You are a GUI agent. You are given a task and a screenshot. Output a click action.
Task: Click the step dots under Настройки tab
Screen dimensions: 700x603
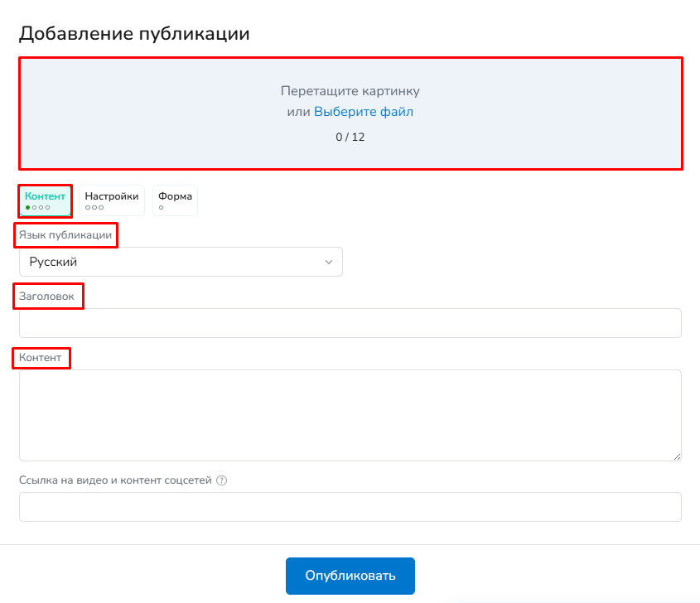click(94, 207)
